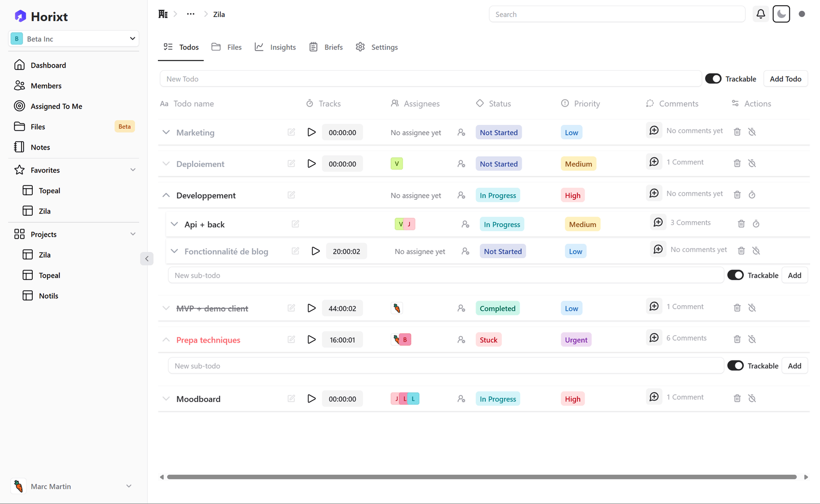Toggle Trackable for Prepa techniques sub-todo
This screenshot has width=820, height=504.
[x=735, y=366]
